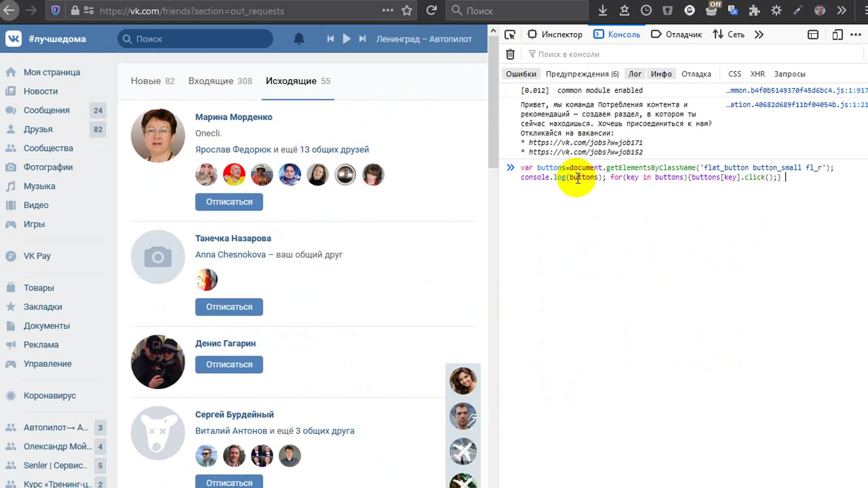Click the tracking protection shield icon
The width and height of the screenshot is (868, 488).
point(56,11)
